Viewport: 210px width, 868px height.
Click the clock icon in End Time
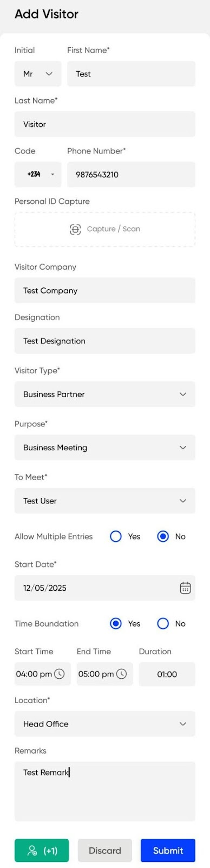point(122,674)
